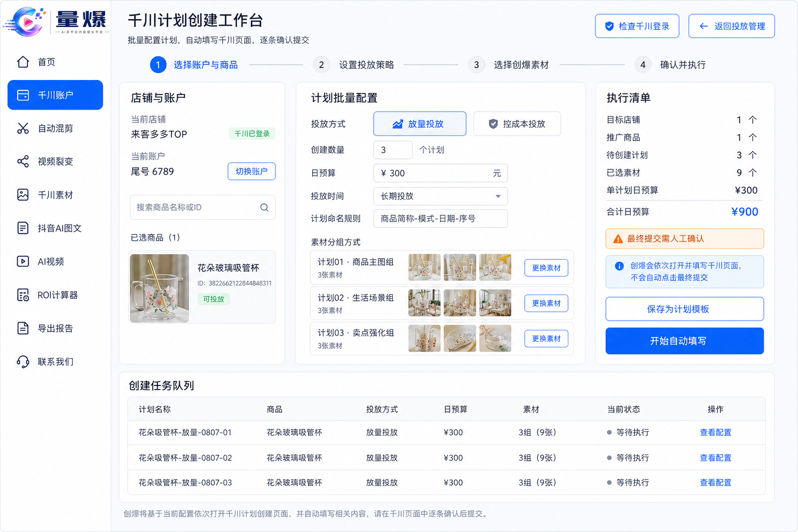
Task: Click the 联系我们 headset icon
Action: click(x=23, y=362)
